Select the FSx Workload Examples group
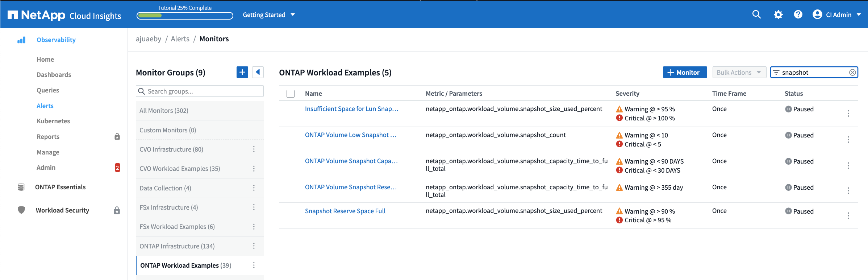The height and width of the screenshot is (280, 868). click(177, 227)
